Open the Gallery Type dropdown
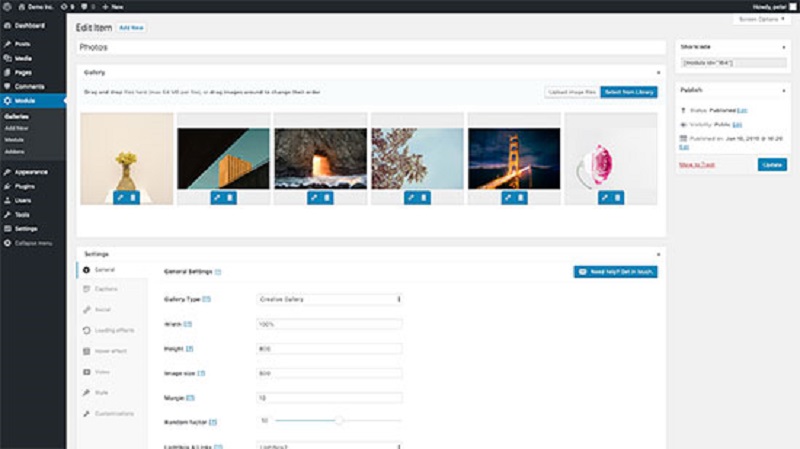Image resolution: width=800 pixels, height=449 pixels. pyautogui.click(x=329, y=299)
